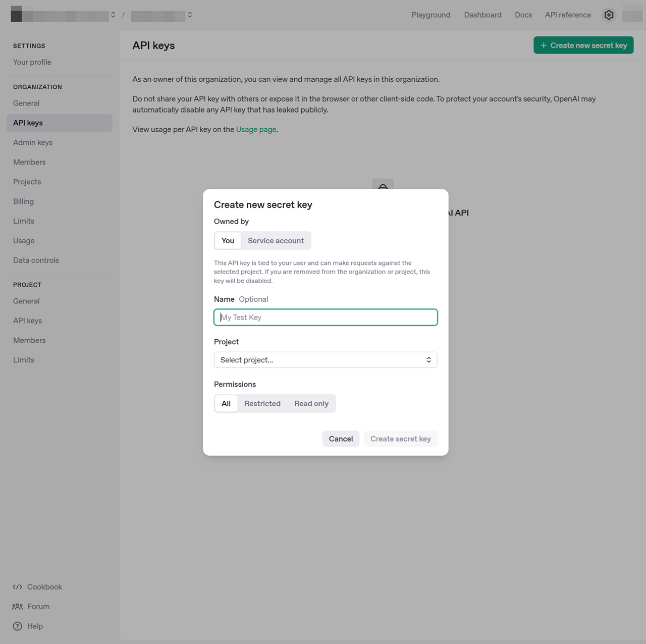Image resolution: width=646 pixels, height=644 pixels.
Task: Select the You owner option
Action: tap(228, 241)
